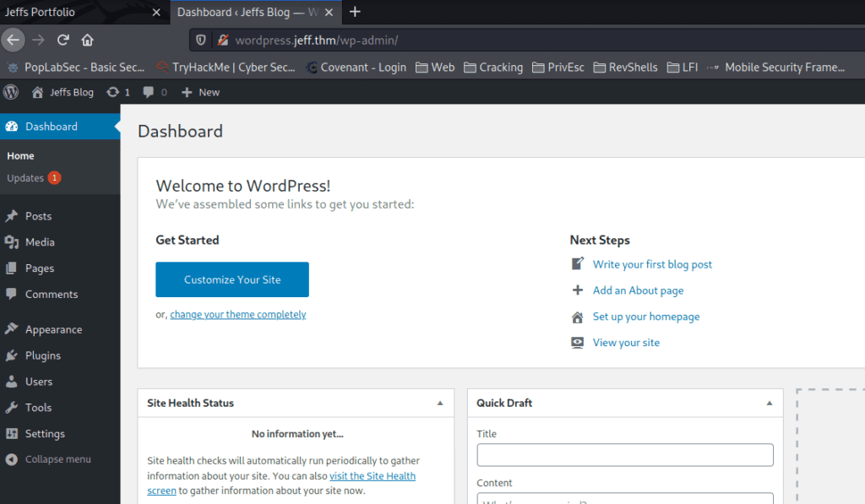
Task: Close the Dashboard Jeffs Blog tab
Action: (x=329, y=12)
